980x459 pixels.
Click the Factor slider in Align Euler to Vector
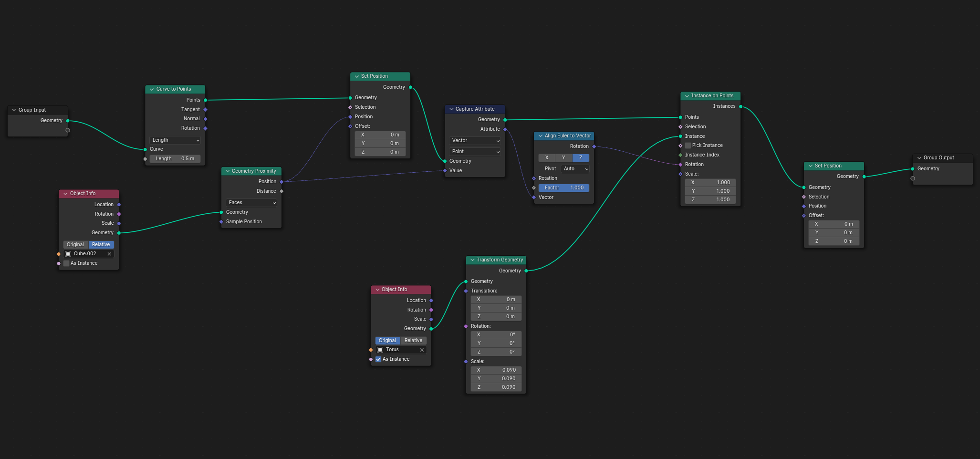[x=564, y=188]
